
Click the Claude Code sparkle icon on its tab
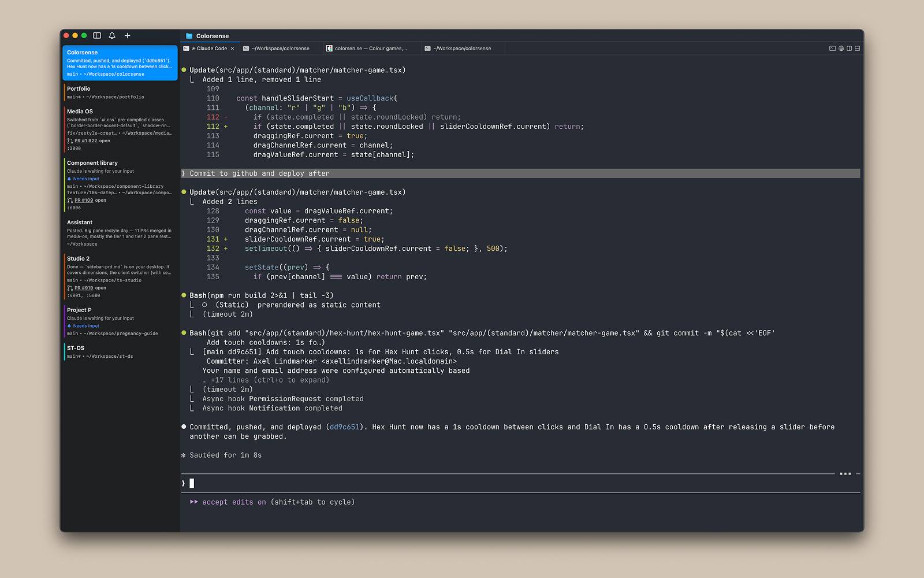coord(195,49)
